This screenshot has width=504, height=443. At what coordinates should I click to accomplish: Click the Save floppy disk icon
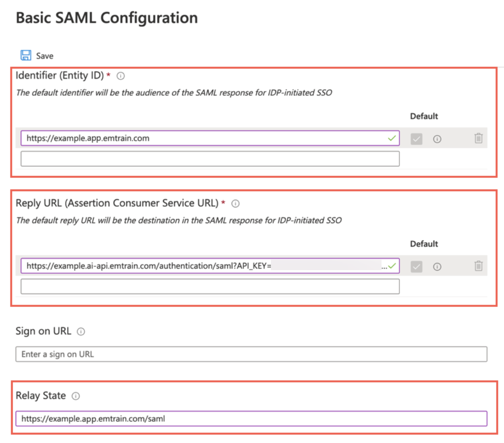coord(26,55)
